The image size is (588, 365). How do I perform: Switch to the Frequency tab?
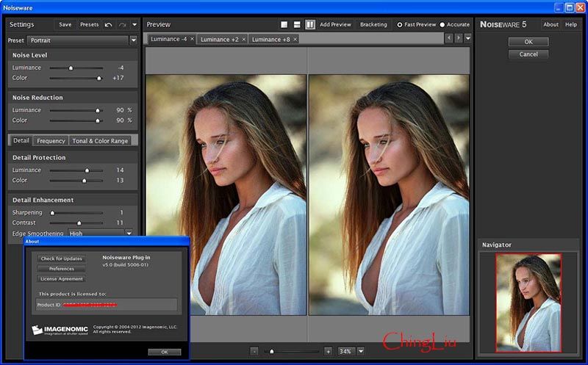pyautogui.click(x=51, y=141)
